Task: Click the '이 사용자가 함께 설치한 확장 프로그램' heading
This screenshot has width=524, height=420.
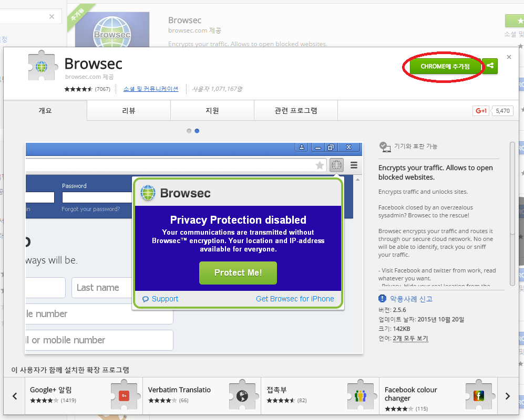Action: [x=70, y=370]
